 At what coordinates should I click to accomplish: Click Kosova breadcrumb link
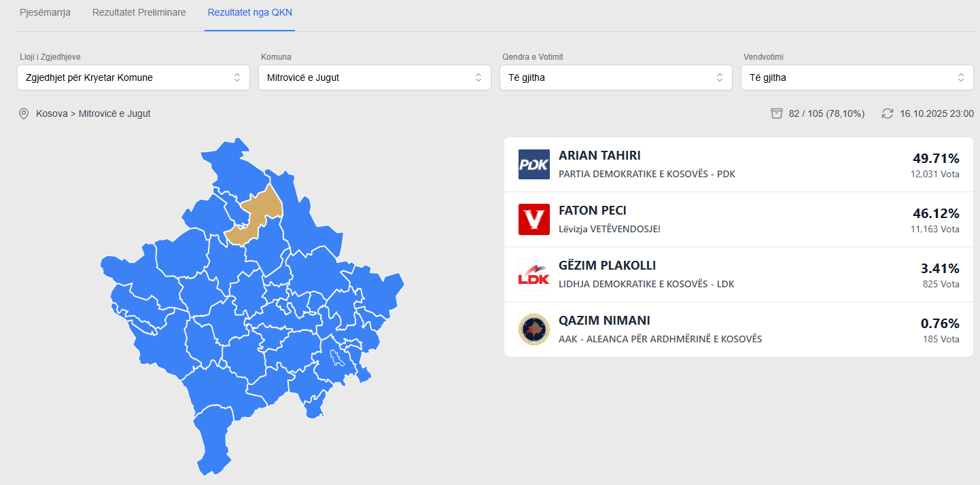pyautogui.click(x=52, y=113)
